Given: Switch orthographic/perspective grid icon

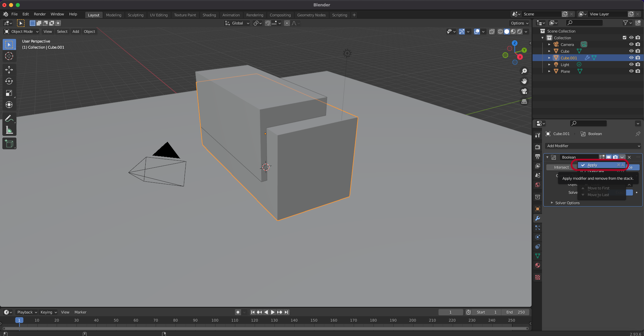Looking at the screenshot, I should (524, 101).
